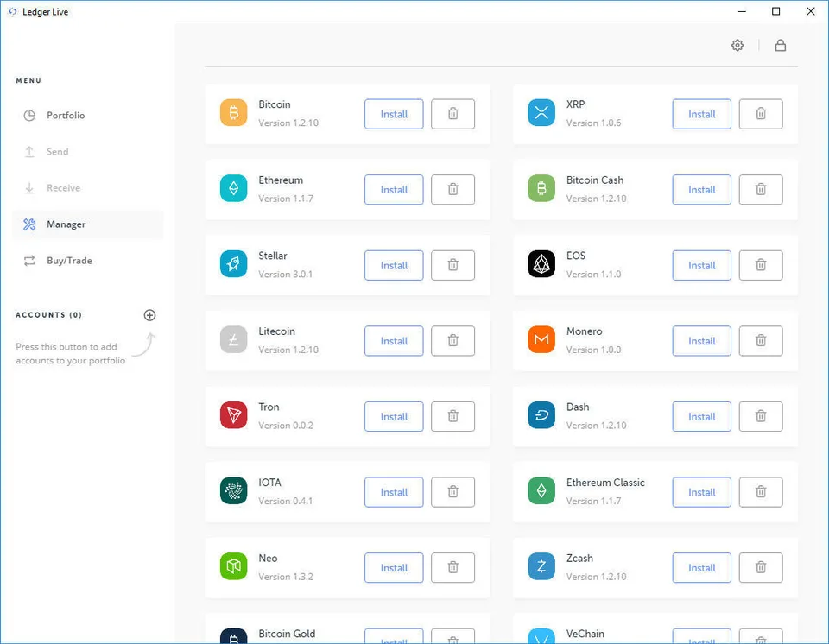Select Send in the sidebar menu
This screenshot has width=829, height=644.
click(x=88, y=152)
